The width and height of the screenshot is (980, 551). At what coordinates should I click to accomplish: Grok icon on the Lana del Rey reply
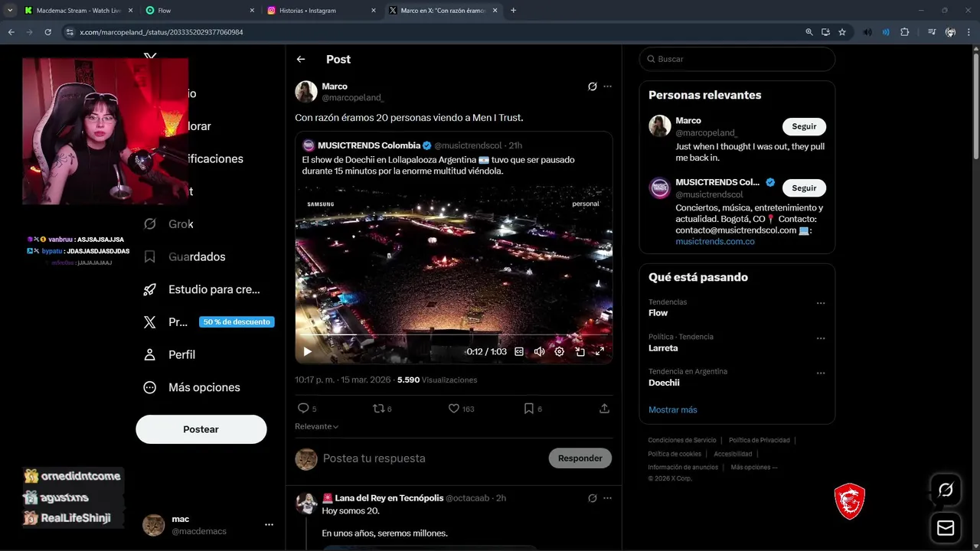[x=592, y=498]
